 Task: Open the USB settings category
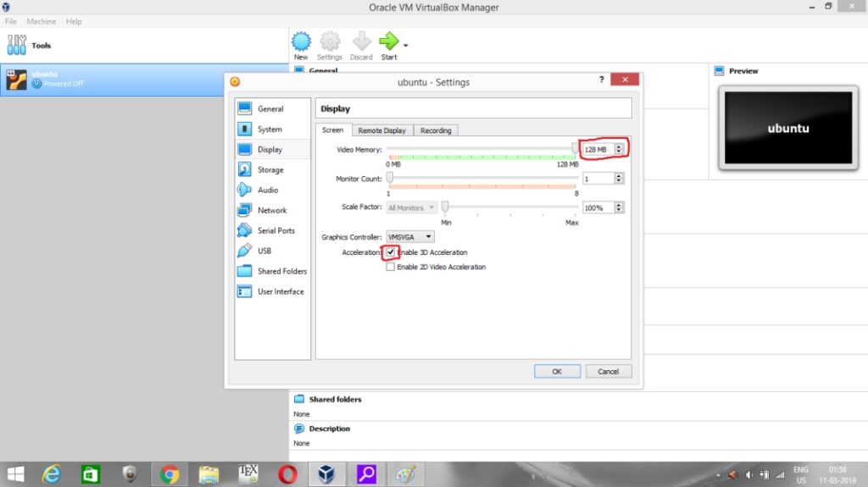coord(272,251)
